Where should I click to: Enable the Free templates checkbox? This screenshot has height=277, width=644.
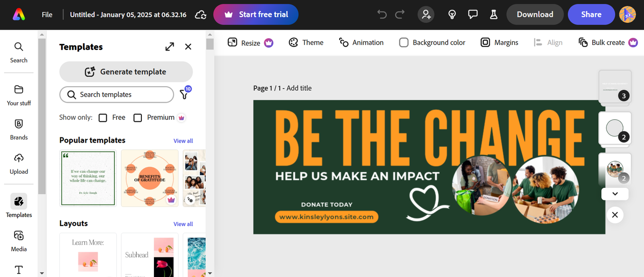pos(103,117)
